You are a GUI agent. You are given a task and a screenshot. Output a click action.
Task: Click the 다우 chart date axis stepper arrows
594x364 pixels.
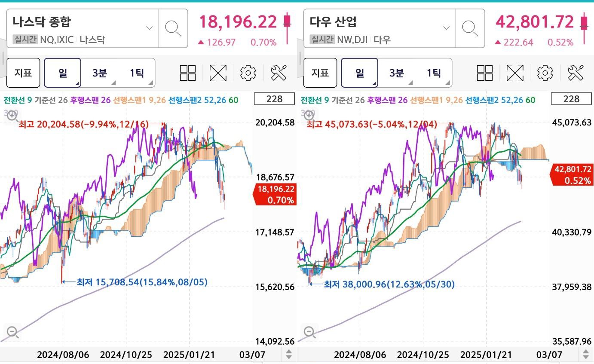click(585, 355)
